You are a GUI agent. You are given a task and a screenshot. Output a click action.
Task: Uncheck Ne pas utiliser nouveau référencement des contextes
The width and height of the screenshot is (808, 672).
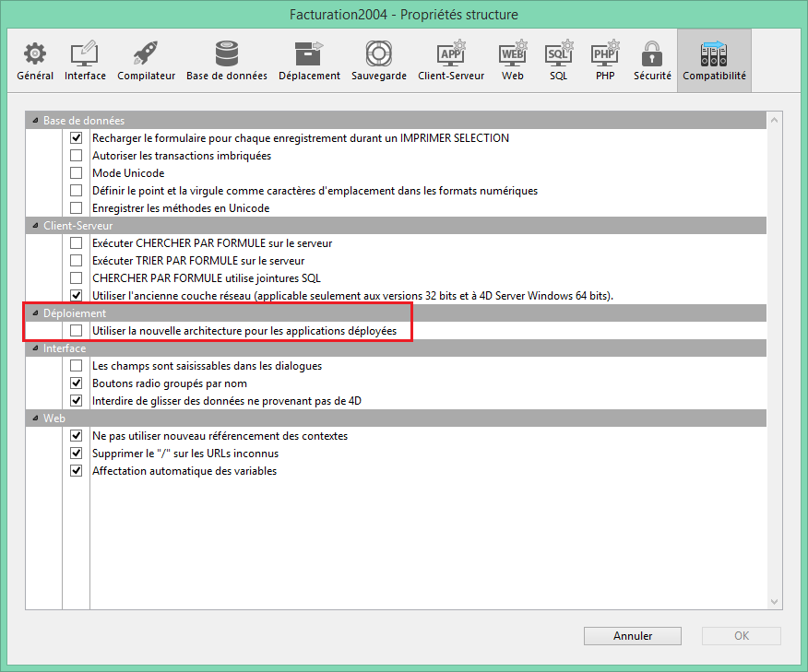77,436
